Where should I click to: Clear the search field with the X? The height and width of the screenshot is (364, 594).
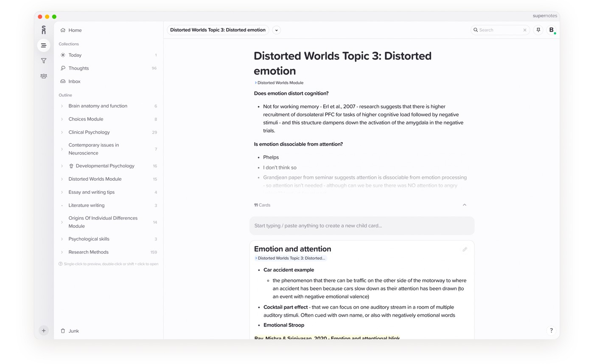click(525, 30)
